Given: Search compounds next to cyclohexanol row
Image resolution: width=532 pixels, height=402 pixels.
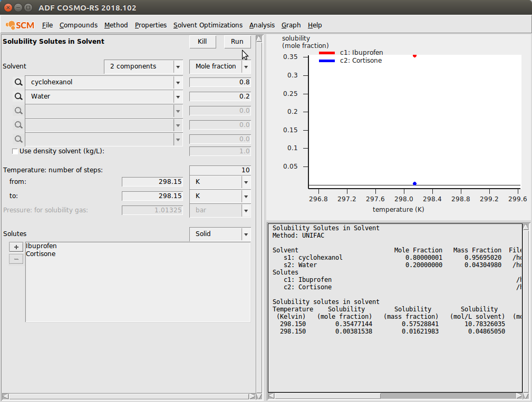Looking at the screenshot, I should click(18, 82).
